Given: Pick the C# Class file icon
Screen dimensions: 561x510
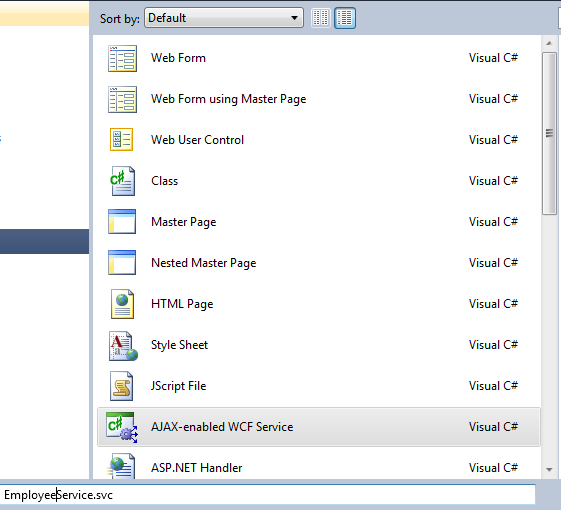Looking at the screenshot, I should point(122,181).
